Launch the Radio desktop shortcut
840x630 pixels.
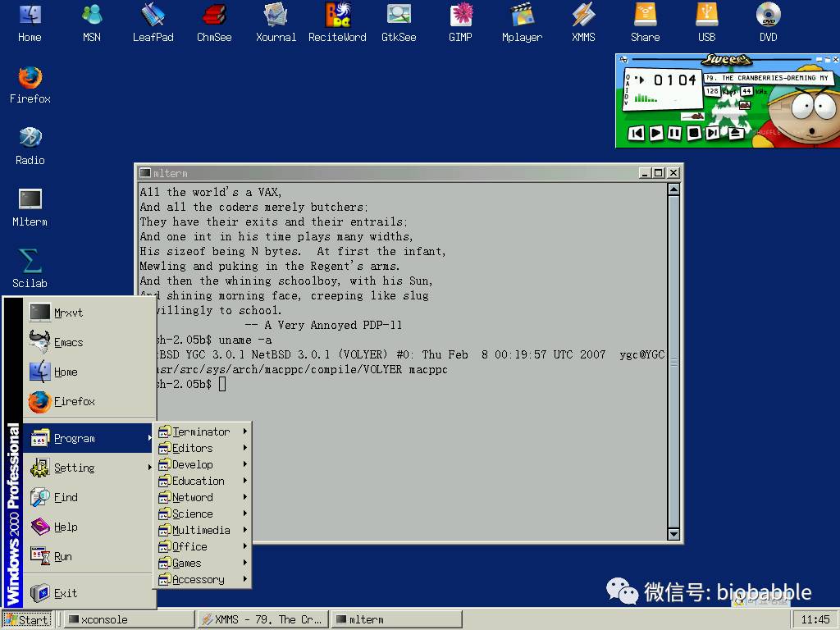[x=30, y=138]
